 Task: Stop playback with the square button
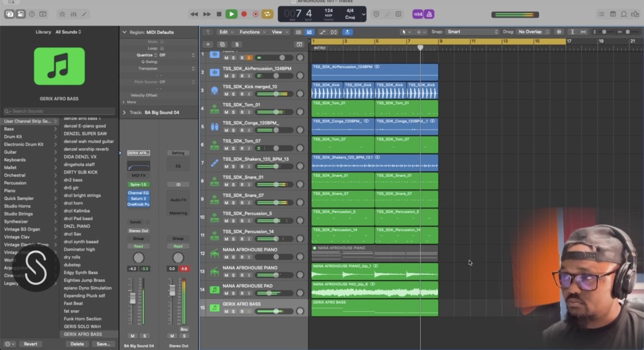219,14
